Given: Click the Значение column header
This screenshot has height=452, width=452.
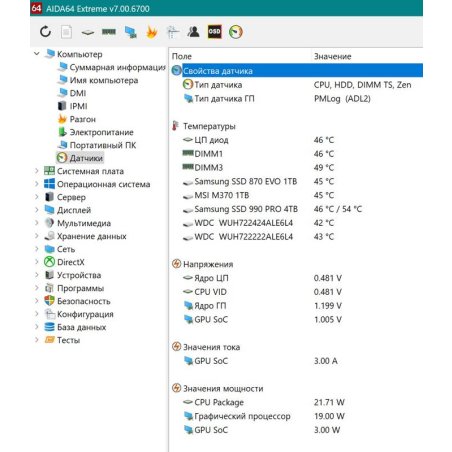Looking at the screenshot, I should [332, 56].
